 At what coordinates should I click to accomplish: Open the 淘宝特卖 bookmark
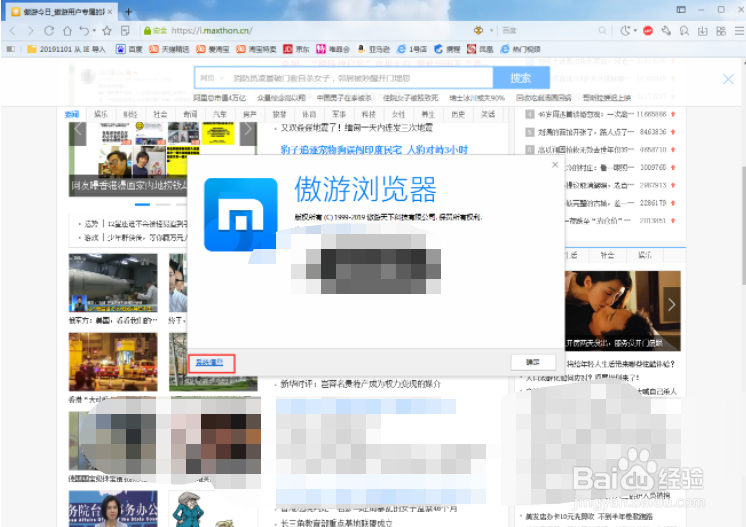pos(256,49)
